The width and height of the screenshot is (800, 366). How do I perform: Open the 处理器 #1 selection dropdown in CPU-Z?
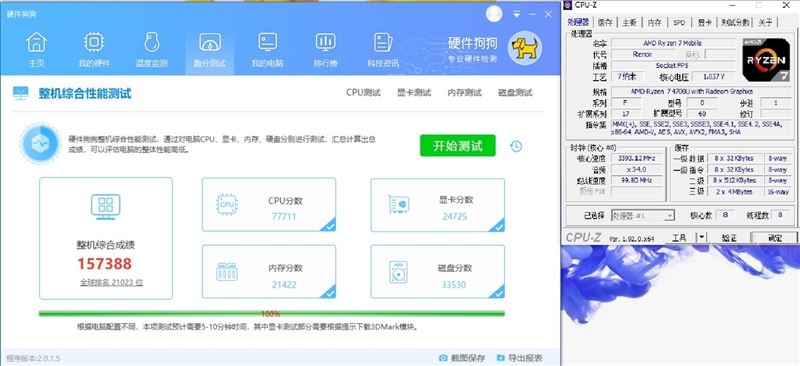643,216
